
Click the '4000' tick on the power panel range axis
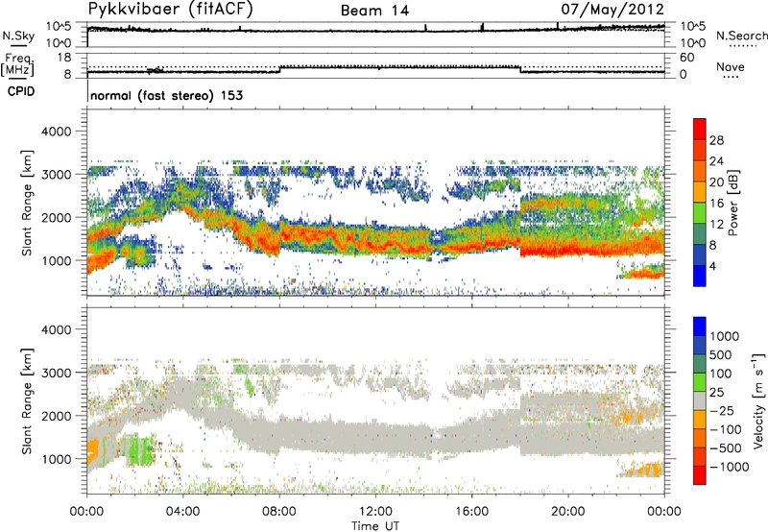coord(56,132)
